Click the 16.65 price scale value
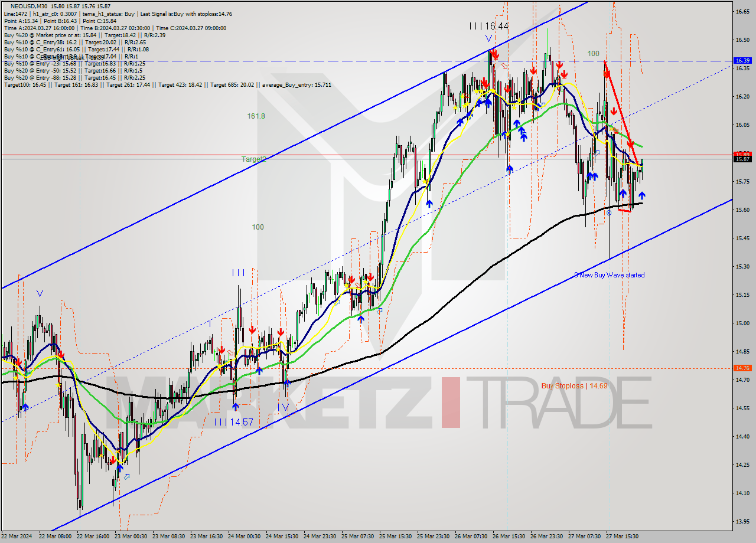 pos(742,11)
